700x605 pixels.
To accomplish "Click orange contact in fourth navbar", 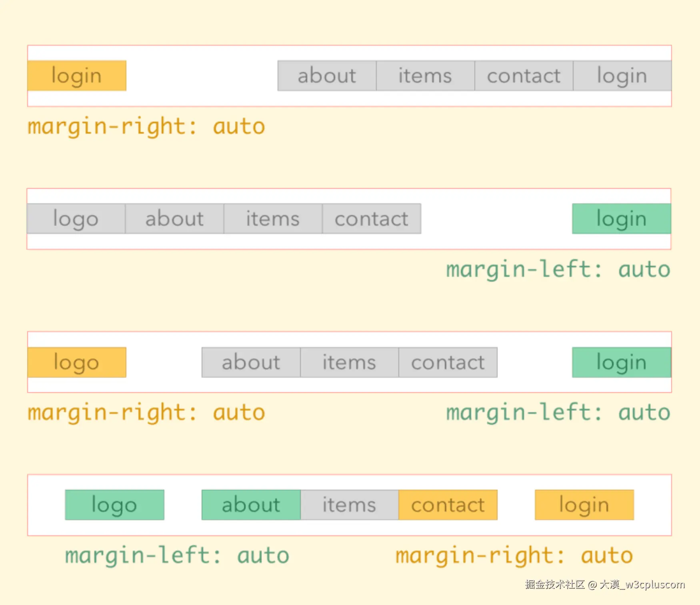I will tap(448, 505).
